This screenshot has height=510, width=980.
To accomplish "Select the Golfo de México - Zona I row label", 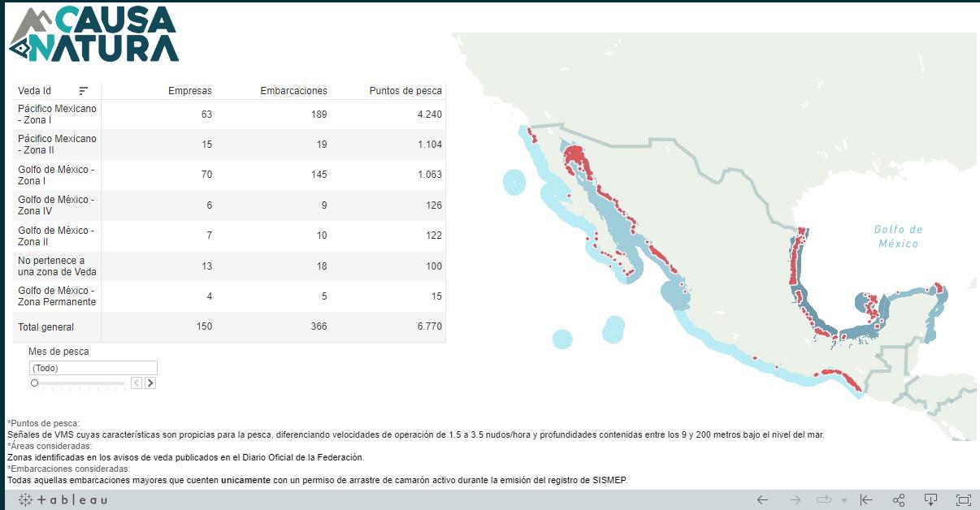I will point(56,175).
